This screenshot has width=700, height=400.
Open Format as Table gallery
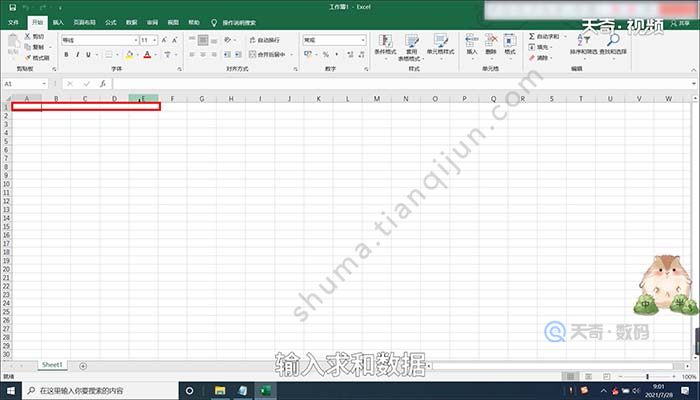click(411, 47)
